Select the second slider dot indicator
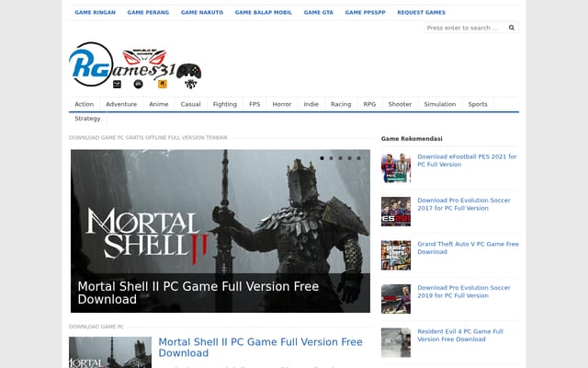The image size is (588, 368). click(331, 158)
